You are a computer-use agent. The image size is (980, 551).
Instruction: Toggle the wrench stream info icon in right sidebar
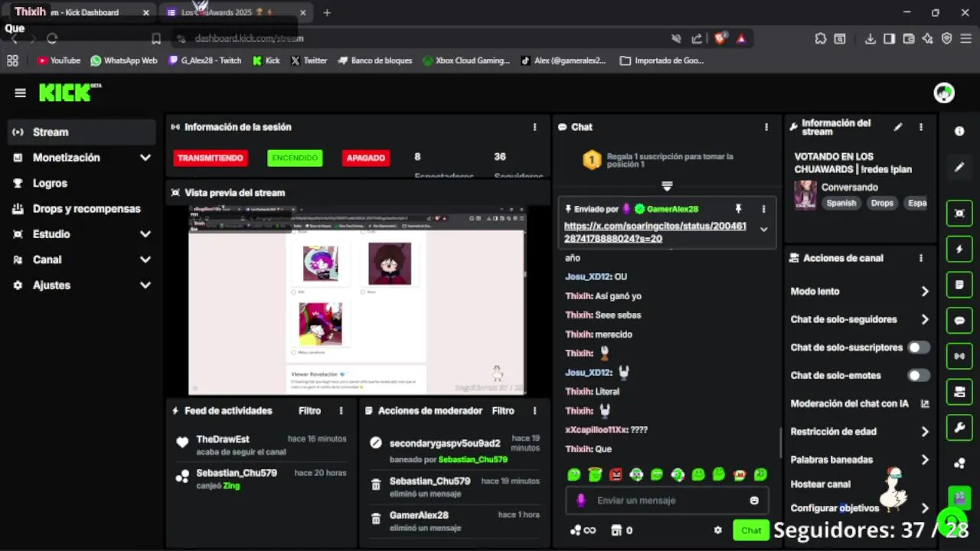click(959, 427)
